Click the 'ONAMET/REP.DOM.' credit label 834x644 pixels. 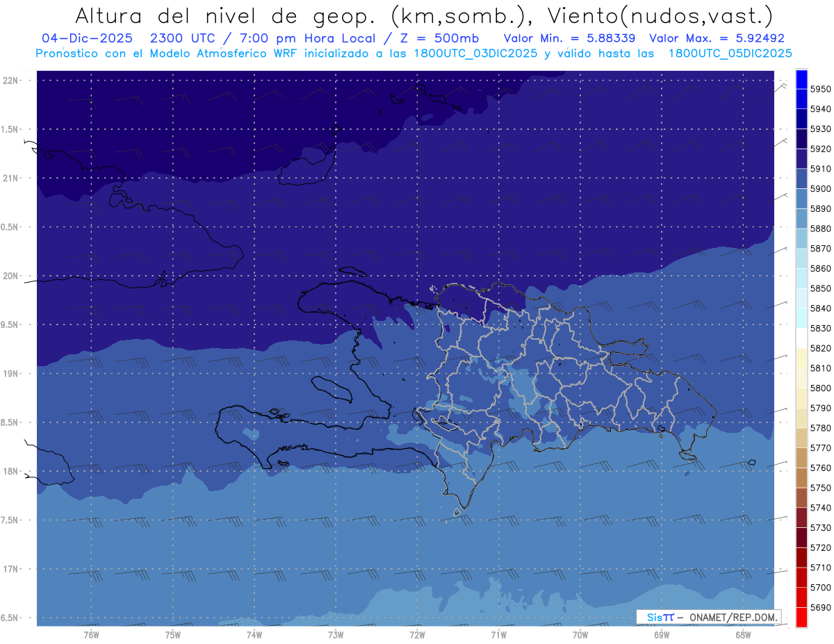coord(732,617)
